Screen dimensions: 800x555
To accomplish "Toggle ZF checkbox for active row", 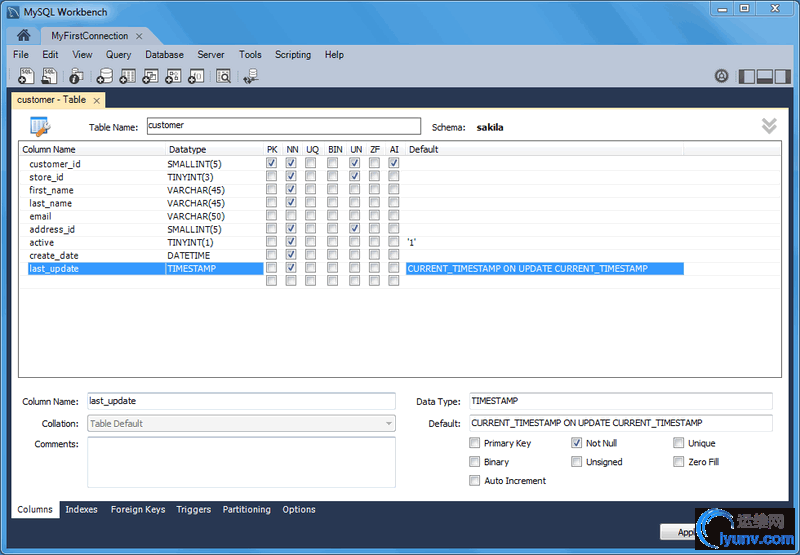I will pos(374,241).
